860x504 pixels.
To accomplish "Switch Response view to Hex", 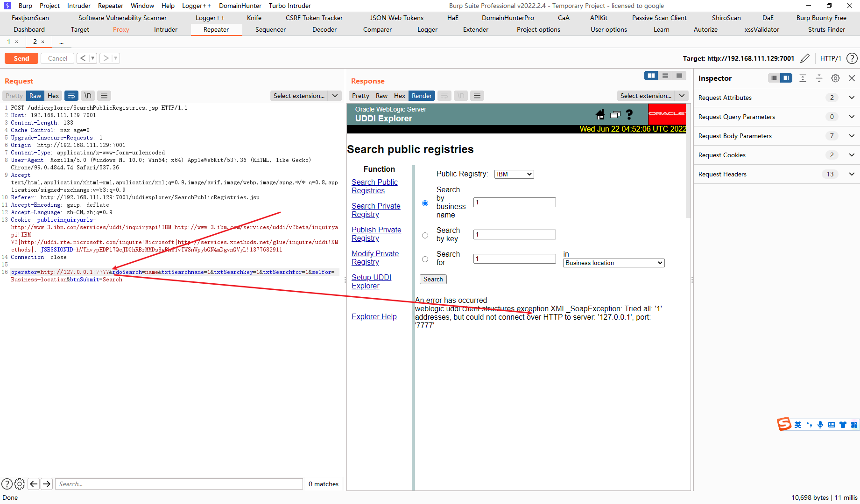I will click(400, 96).
